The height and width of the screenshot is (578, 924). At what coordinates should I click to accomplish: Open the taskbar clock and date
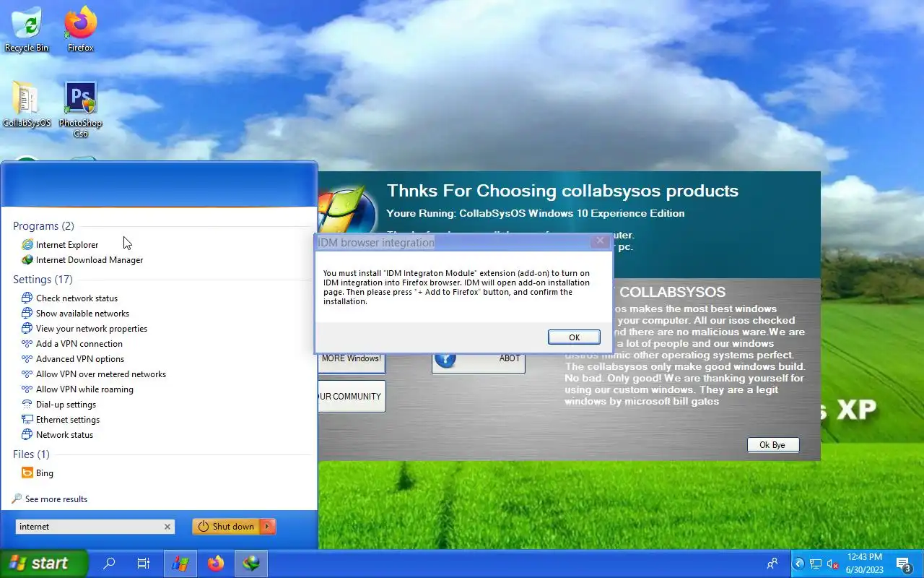865,564
